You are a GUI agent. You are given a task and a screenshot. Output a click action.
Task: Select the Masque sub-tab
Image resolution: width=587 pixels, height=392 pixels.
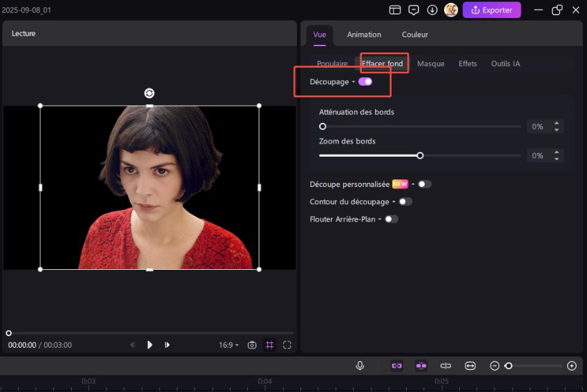(x=430, y=64)
